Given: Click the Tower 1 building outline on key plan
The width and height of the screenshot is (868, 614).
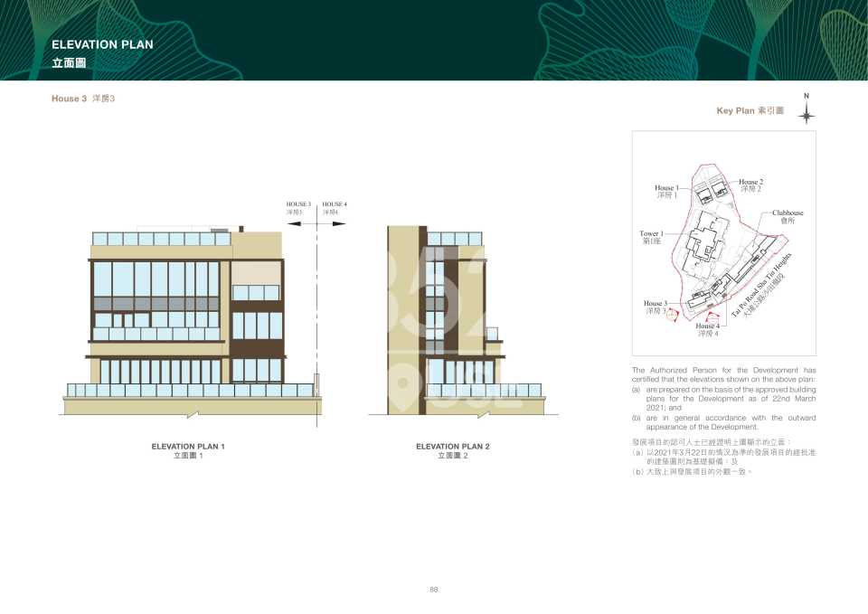Looking at the screenshot, I should coord(705,239).
